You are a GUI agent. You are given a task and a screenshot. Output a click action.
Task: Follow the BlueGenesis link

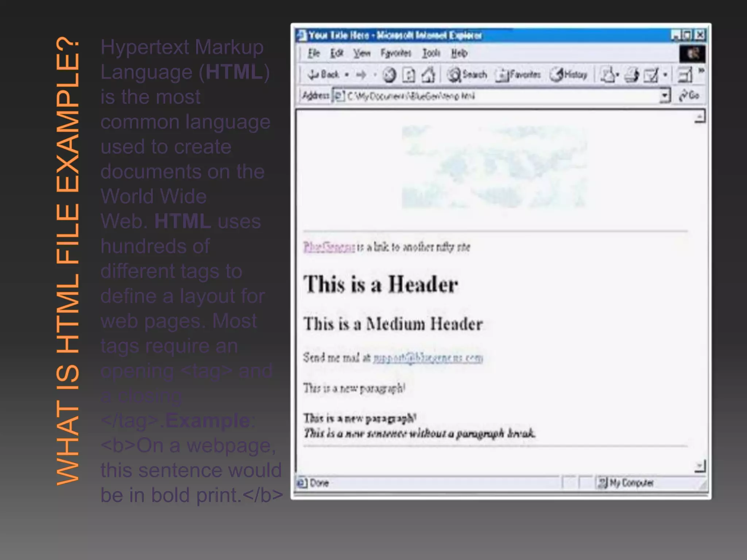click(329, 247)
